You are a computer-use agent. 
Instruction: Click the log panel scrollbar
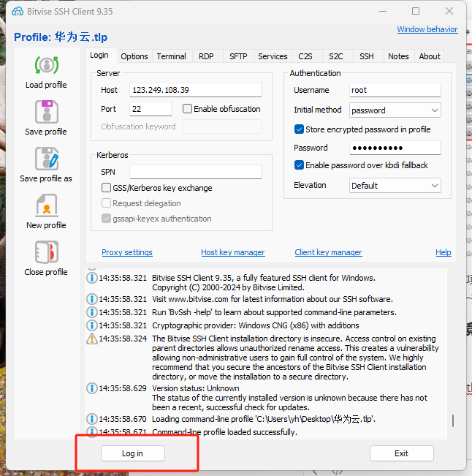452,420
